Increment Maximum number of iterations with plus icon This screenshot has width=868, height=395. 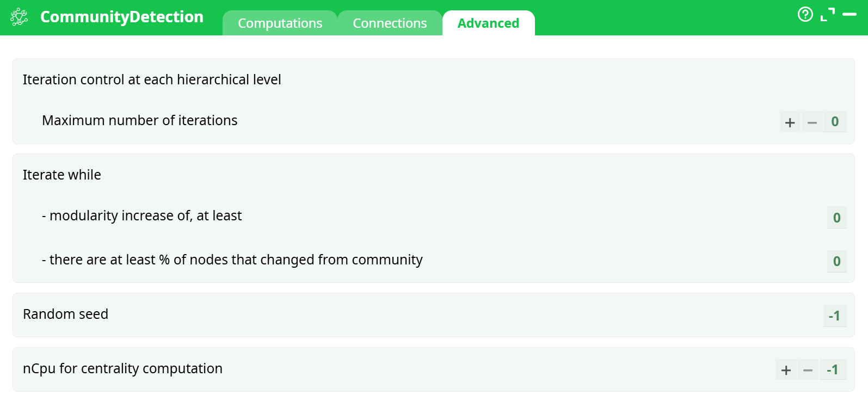(790, 122)
